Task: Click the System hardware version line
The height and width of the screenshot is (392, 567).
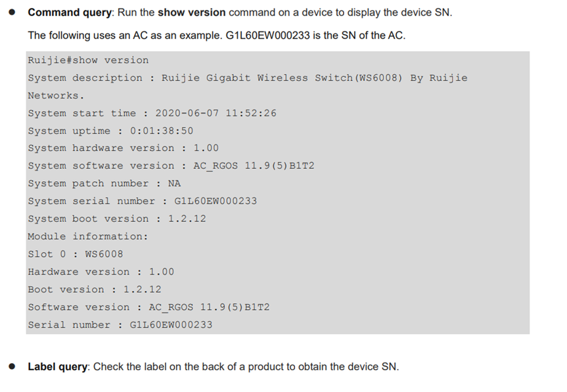Action: [x=124, y=148]
